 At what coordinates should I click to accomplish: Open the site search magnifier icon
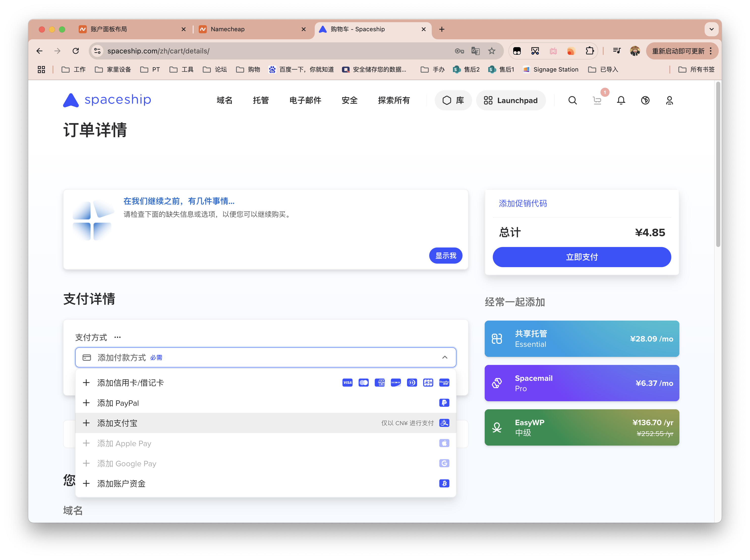572,100
